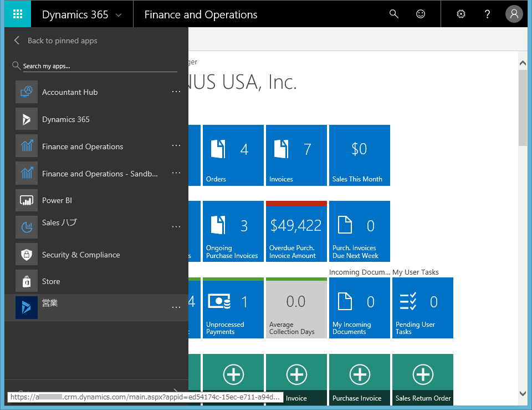
Task: Open Finance and Operations - Sandbox app
Action: coord(100,174)
